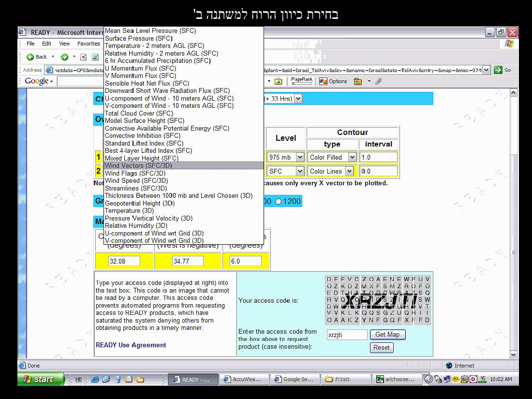Click the Refresh page icon
The height and width of the screenshot is (399, 532).
click(x=95, y=57)
